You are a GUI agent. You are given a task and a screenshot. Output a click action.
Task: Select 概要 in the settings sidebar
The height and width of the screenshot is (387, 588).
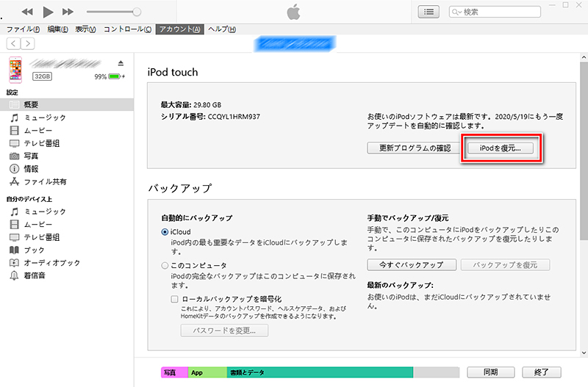point(67,104)
